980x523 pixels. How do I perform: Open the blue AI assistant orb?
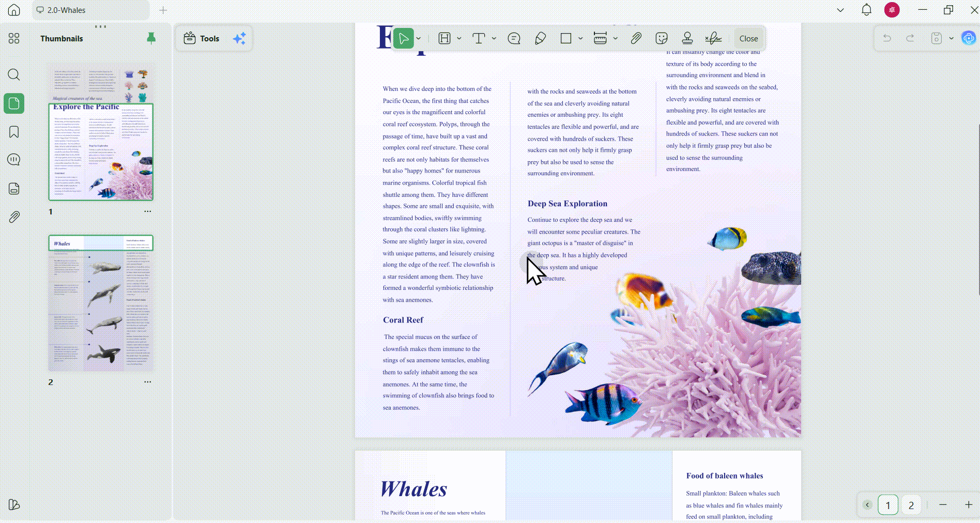tap(969, 38)
